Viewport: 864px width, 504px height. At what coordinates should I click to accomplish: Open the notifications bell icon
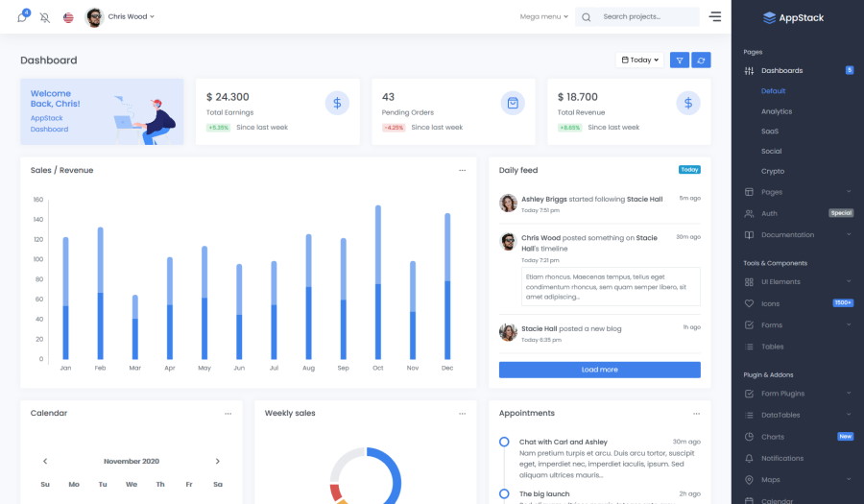click(x=22, y=17)
